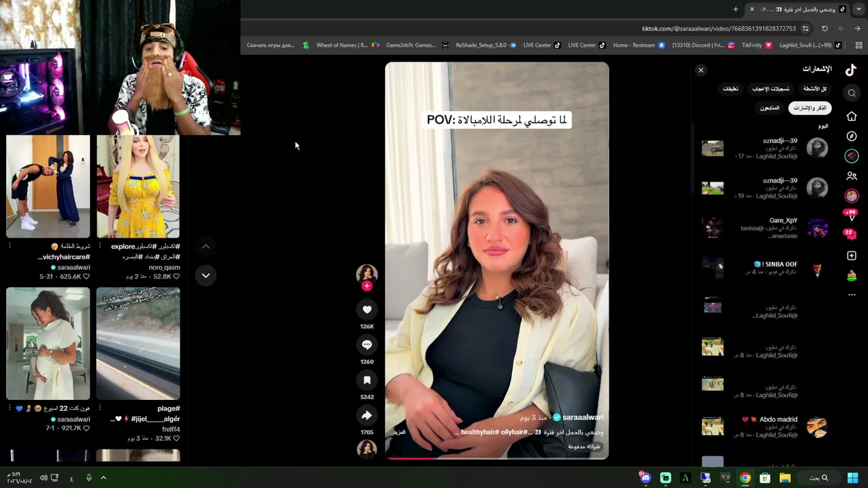Screen dimensions: 868x488
Task: Go to TikTok Home in the sidebar
Action: click(852, 117)
